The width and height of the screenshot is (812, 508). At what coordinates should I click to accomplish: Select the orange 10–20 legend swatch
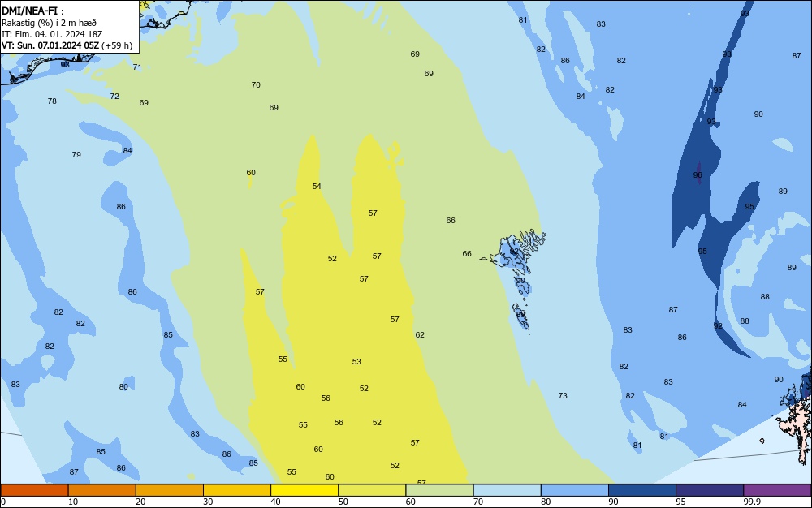click(102, 490)
